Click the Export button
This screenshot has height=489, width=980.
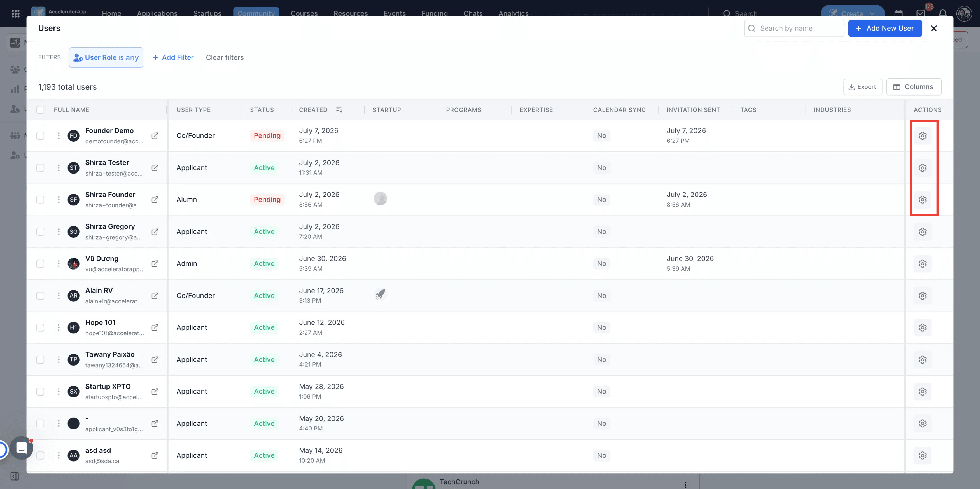tap(862, 87)
